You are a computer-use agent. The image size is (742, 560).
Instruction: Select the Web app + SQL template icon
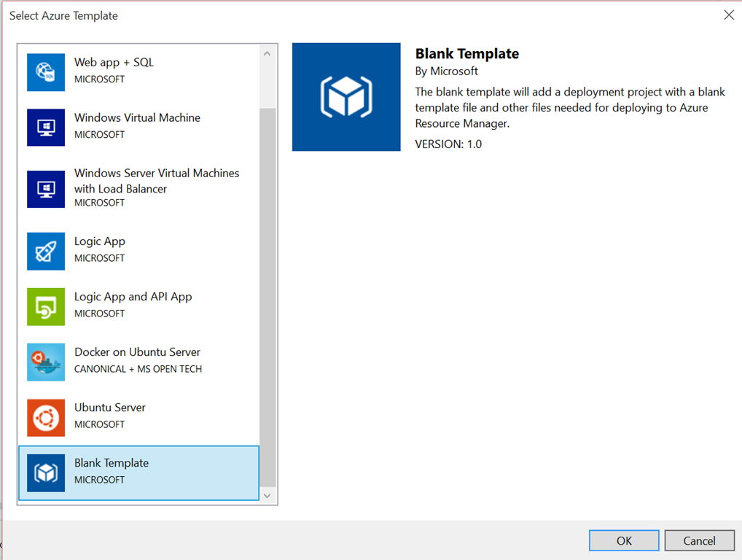click(x=46, y=72)
